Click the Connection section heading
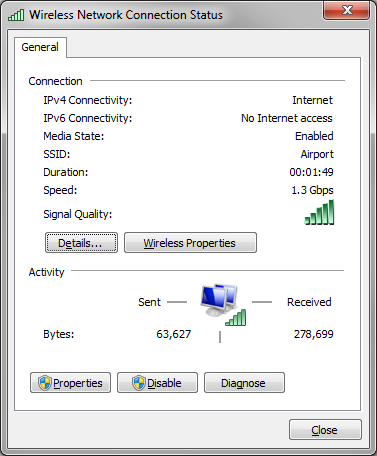 [55, 81]
